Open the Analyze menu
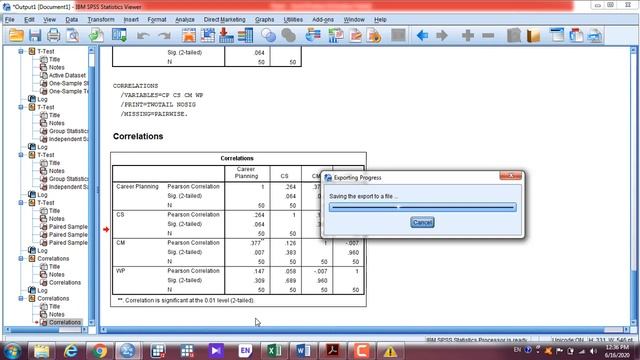The height and width of the screenshot is (360, 640). (185, 20)
